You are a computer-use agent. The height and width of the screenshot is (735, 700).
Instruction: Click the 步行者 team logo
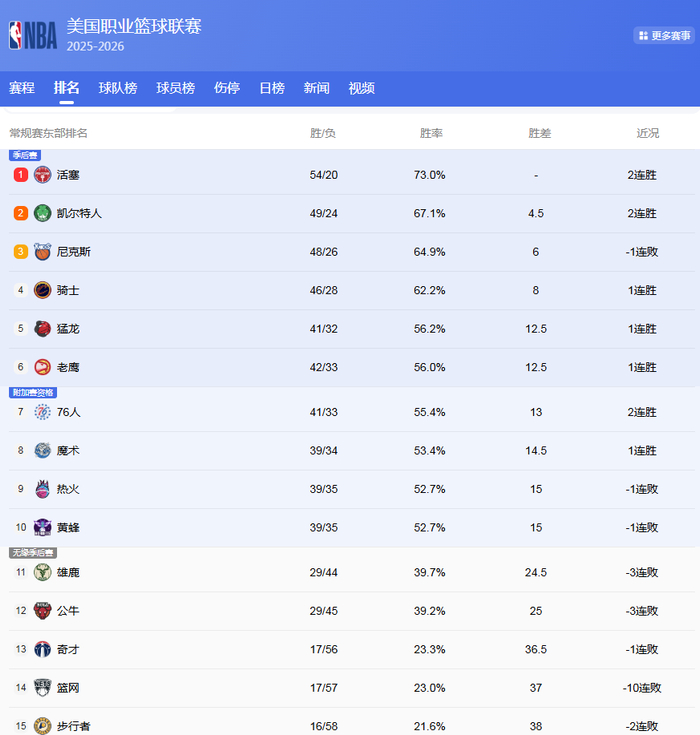click(42, 726)
